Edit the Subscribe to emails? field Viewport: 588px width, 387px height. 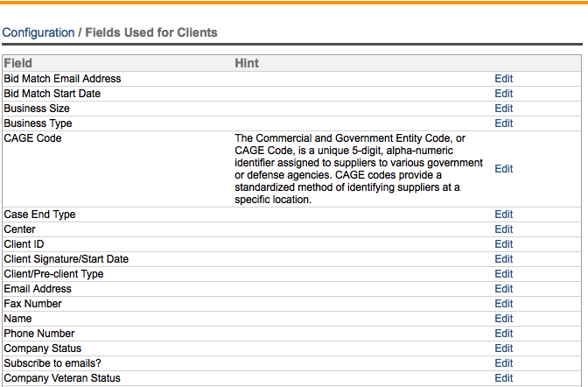coord(503,363)
